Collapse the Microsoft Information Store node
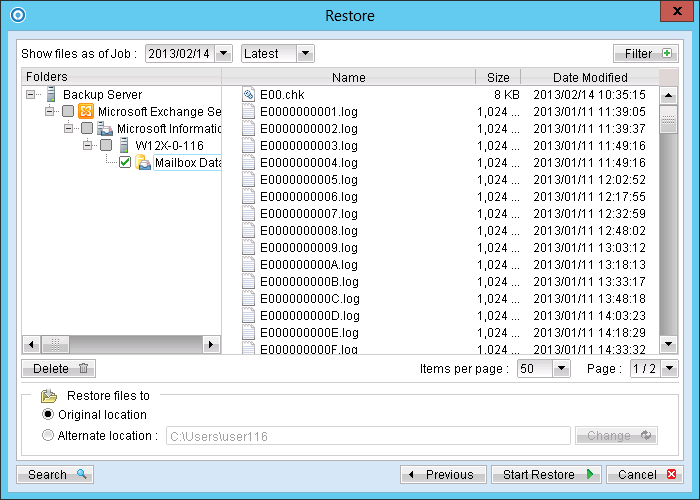 coord(68,128)
